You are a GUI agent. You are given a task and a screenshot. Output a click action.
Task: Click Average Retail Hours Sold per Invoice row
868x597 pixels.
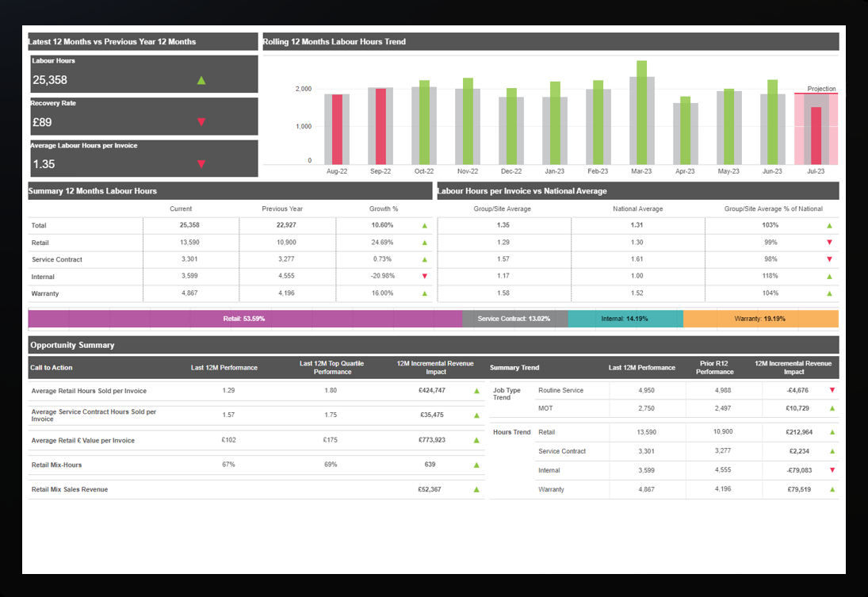[x=89, y=391]
